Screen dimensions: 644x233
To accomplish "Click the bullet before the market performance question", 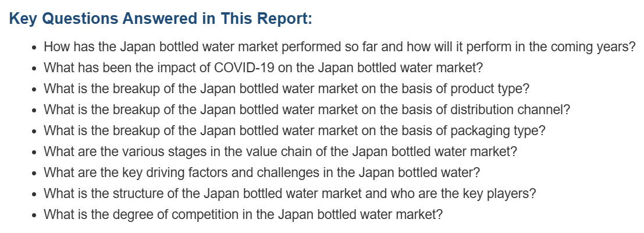I will [35, 48].
